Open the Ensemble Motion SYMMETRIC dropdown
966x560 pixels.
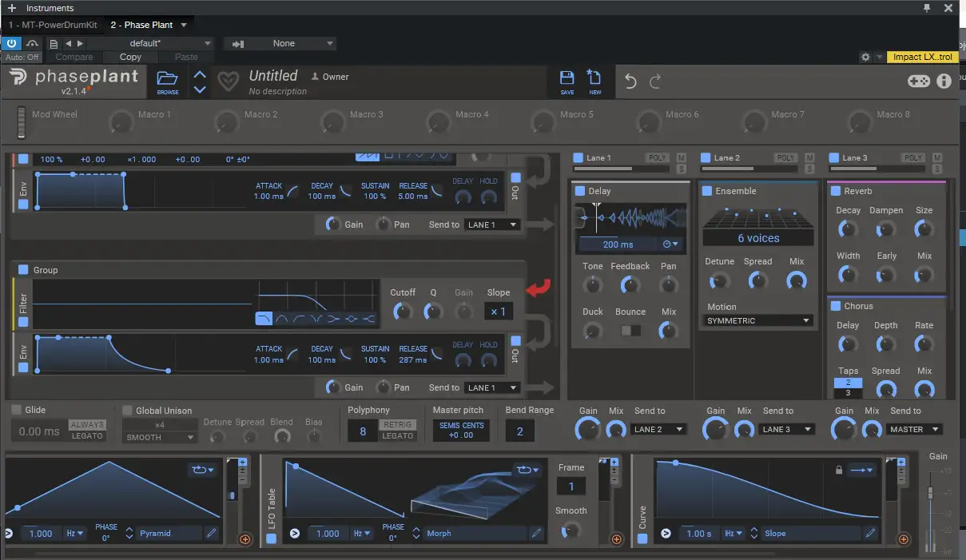[x=758, y=320]
